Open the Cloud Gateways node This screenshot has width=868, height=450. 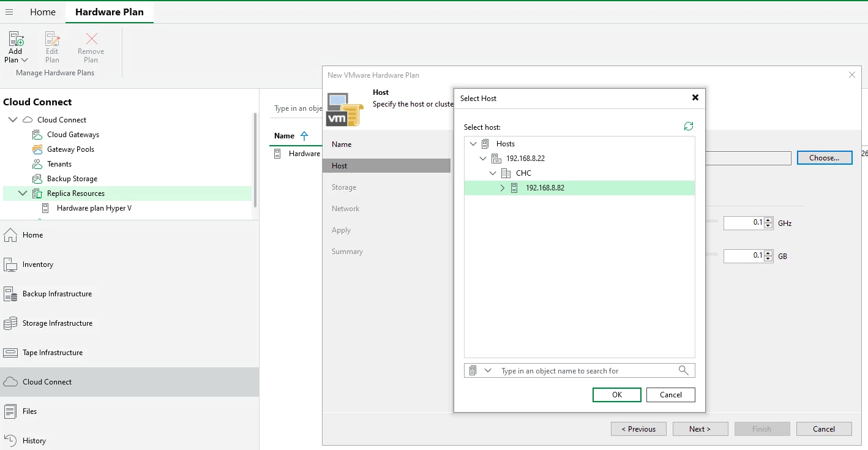(x=73, y=135)
